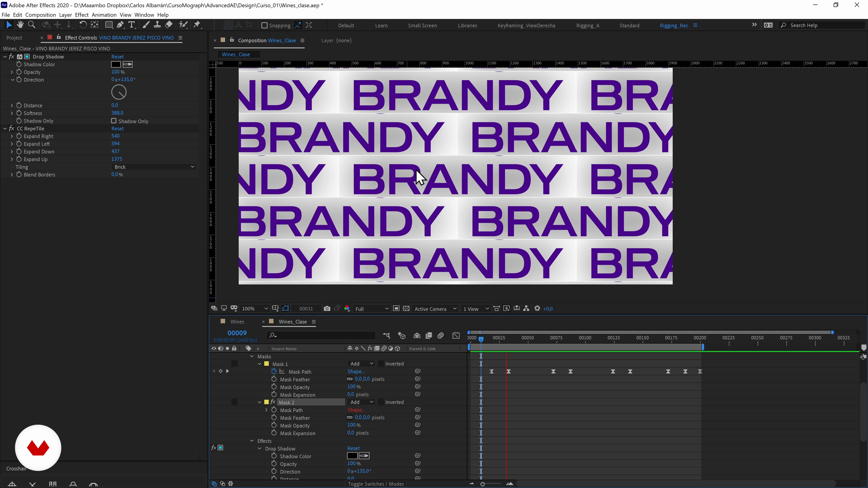Select the Rectangle shape tool

click(108, 25)
